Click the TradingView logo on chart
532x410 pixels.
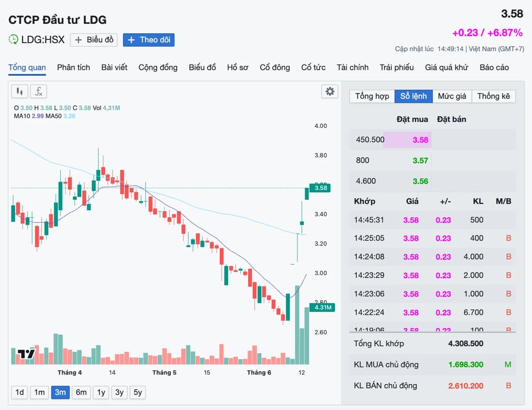tap(26, 354)
